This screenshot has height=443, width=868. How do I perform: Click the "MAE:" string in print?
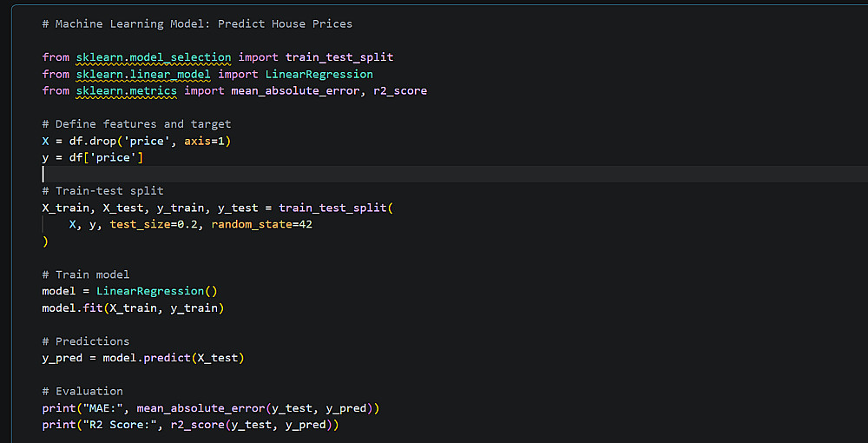tap(99, 408)
